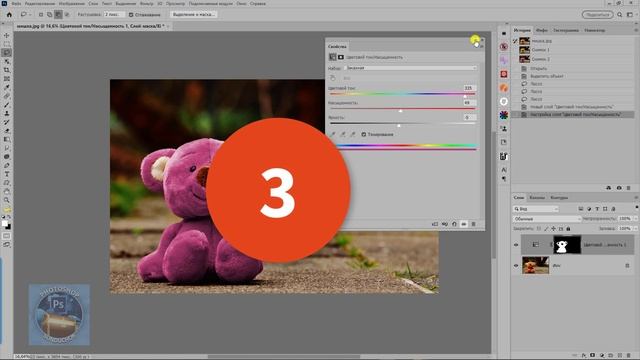The width and height of the screenshot is (640, 360).
Task: Delete layer using Layers panel trash
Action: [629, 355]
